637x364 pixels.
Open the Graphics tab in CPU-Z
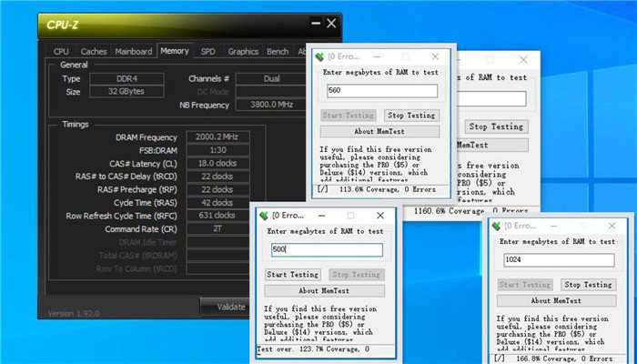pos(243,52)
